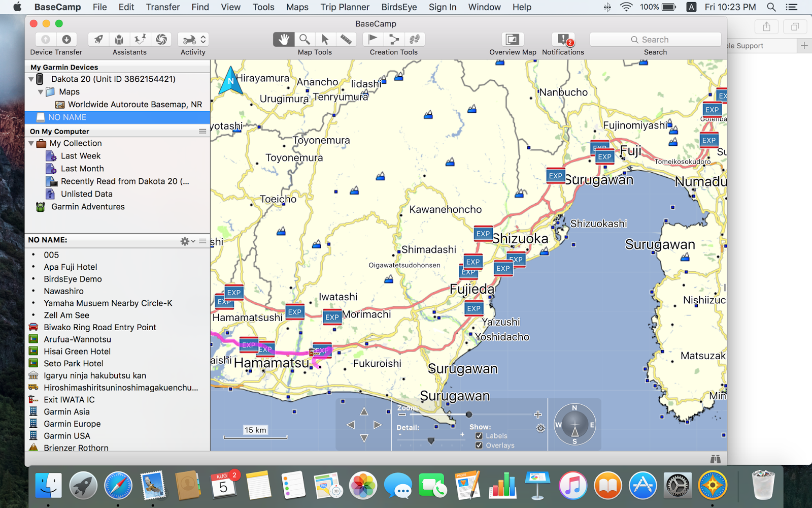The height and width of the screenshot is (508, 812).
Task: Open the backpack Adventure assistant icon
Action: [x=119, y=40]
